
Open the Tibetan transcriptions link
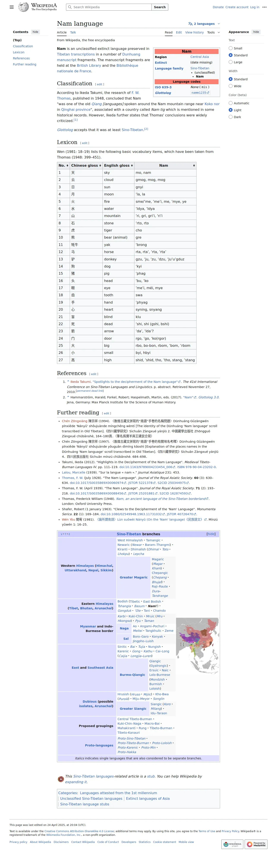[x=76, y=54]
